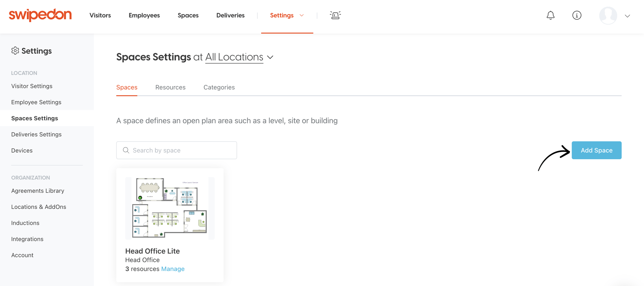Expand the account menu chevron beside avatar
This screenshot has width=644, height=286.
(627, 16)
